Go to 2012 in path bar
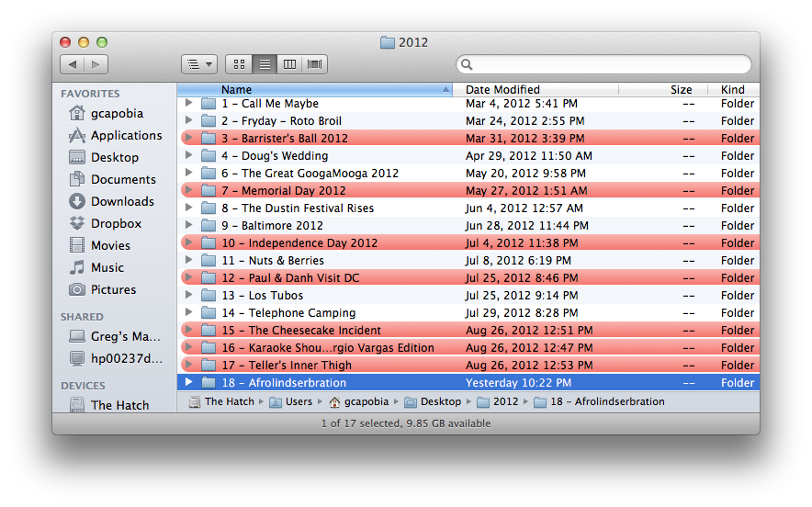 498,401
